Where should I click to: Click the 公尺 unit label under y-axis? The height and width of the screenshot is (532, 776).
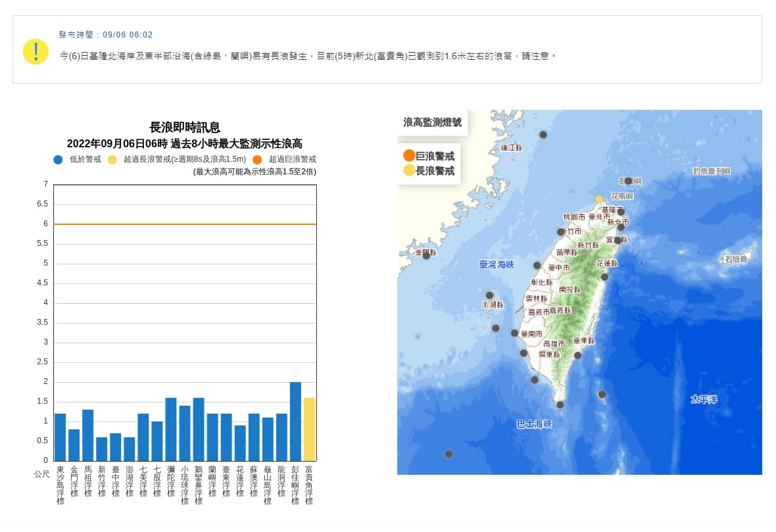[42, 473]
